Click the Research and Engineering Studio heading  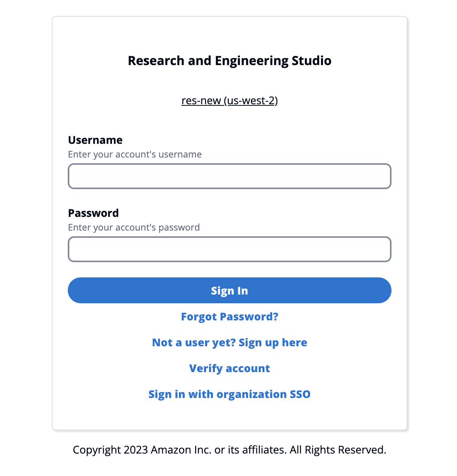pos(229,60)
